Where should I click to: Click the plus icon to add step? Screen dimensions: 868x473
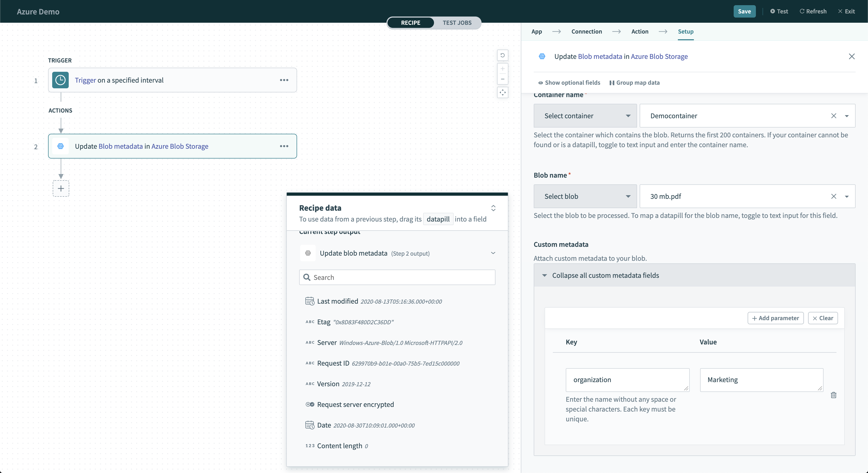61,188
